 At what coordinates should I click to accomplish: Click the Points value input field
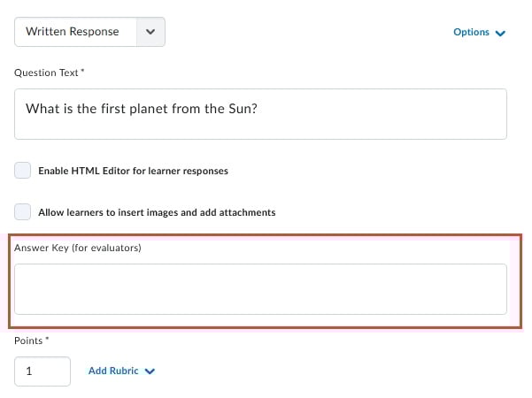pos(42,371)
